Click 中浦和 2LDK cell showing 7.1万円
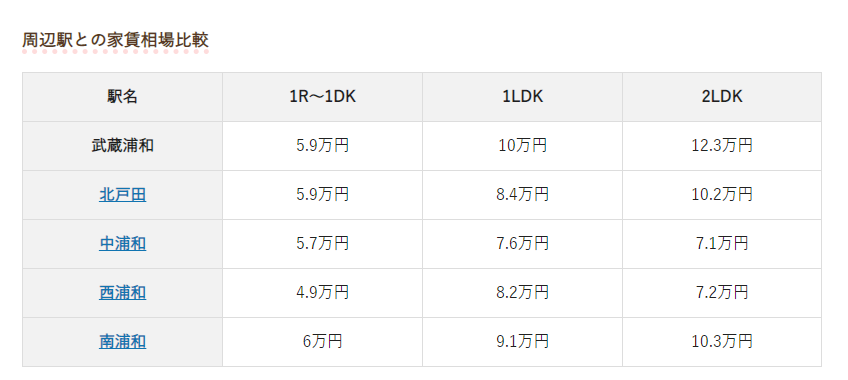This screenshot has width=848, height=380. [722, 244]
